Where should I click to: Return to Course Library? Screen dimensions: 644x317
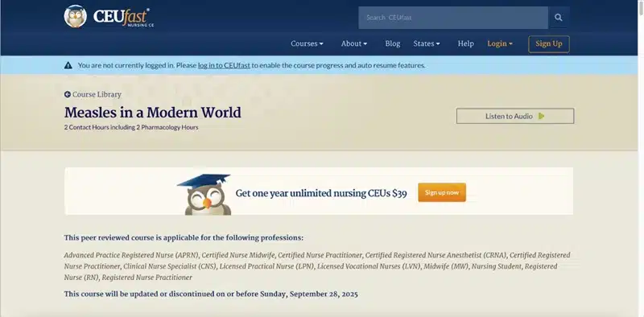pos(97,94)
